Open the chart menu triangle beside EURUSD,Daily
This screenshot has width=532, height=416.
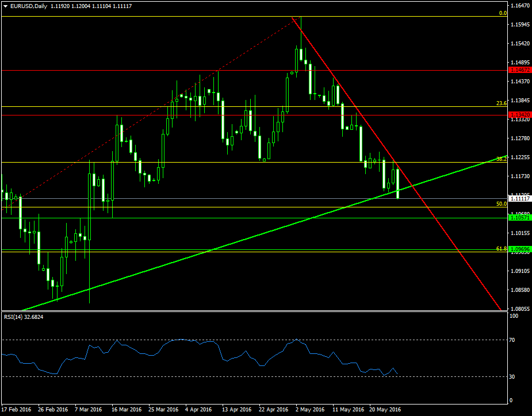(5, 6)
